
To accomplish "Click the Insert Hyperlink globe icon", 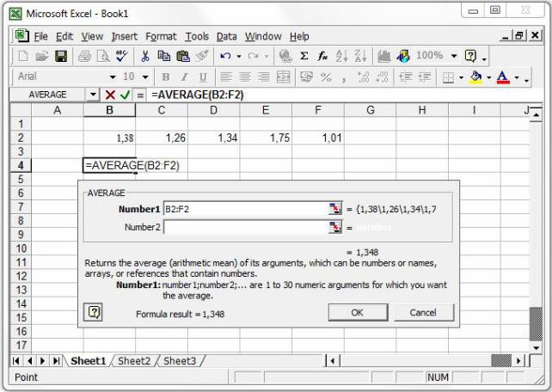I will [285, 56].
